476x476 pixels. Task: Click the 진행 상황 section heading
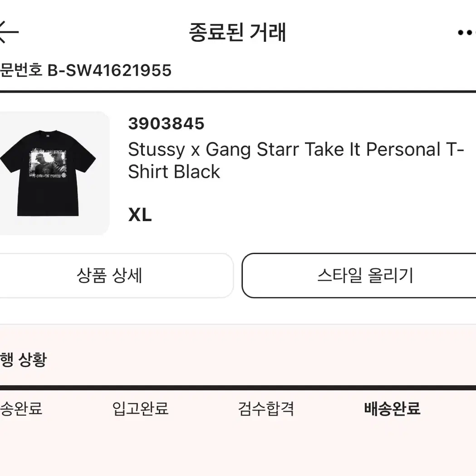click(24, 360)
